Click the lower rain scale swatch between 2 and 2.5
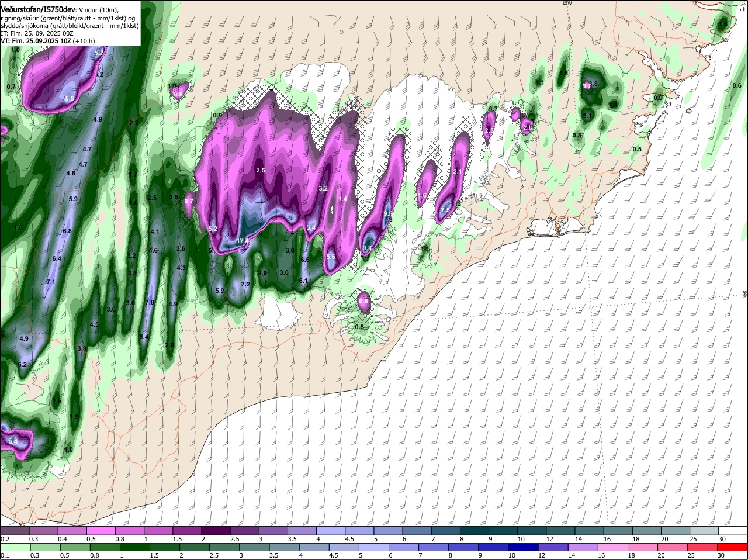This screenshot has height=560, width=748. 196,548
